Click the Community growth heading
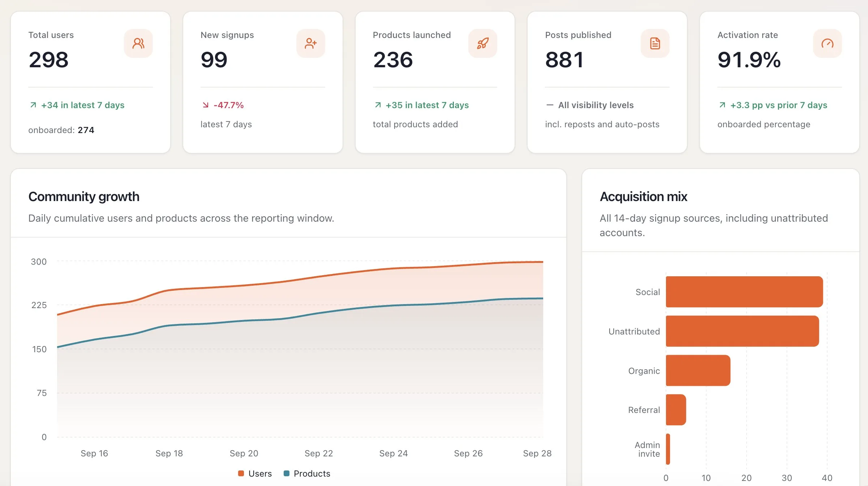The width and height of the screenshot is (868, 486). (84, 197)
